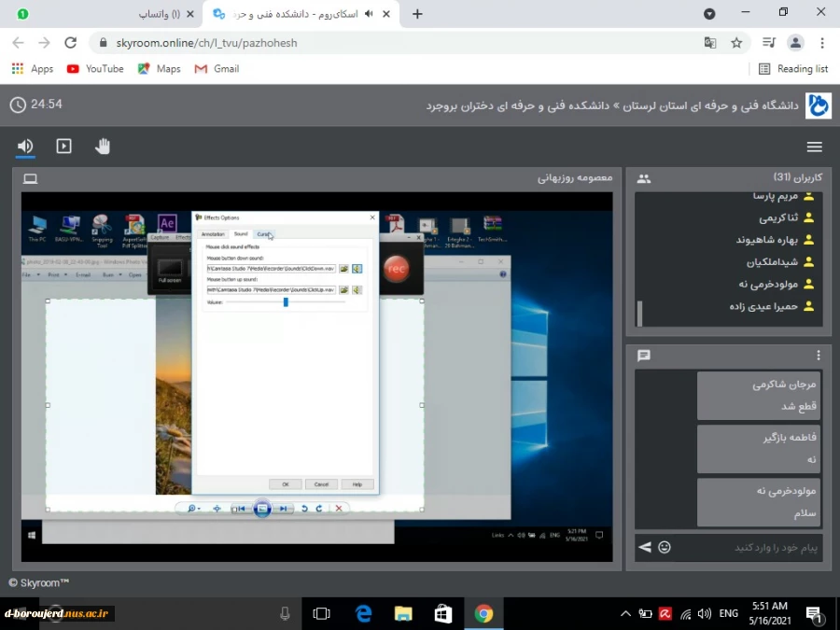
Task: Preview the mouse button up sound speaker icon
Action: tap(356, 290)
